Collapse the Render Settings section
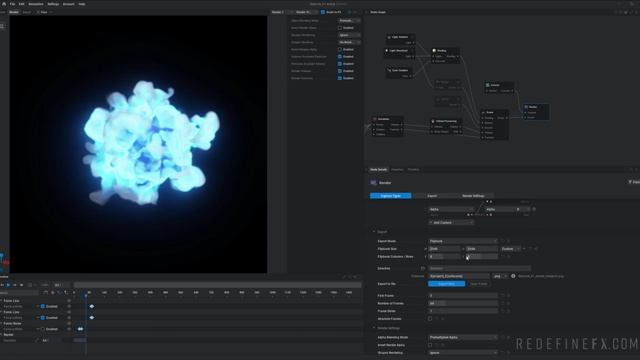 (373, 328)
